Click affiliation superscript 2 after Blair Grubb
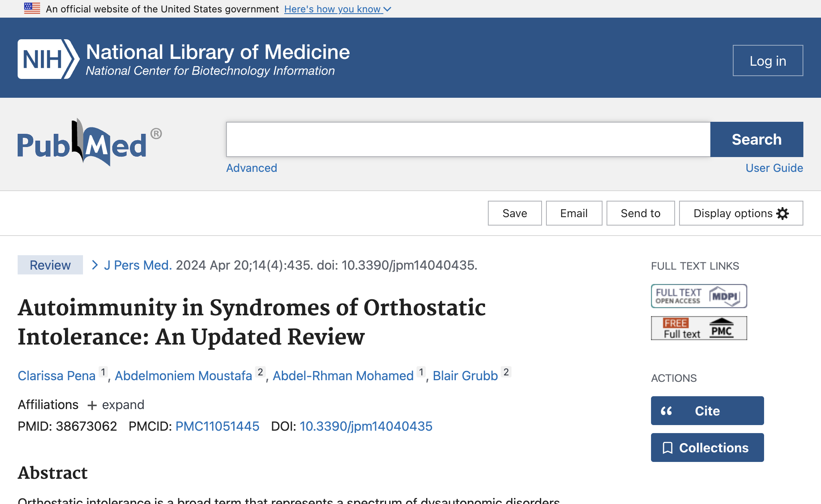The width and height of the screenshot is (821, 504). point(506,372)
